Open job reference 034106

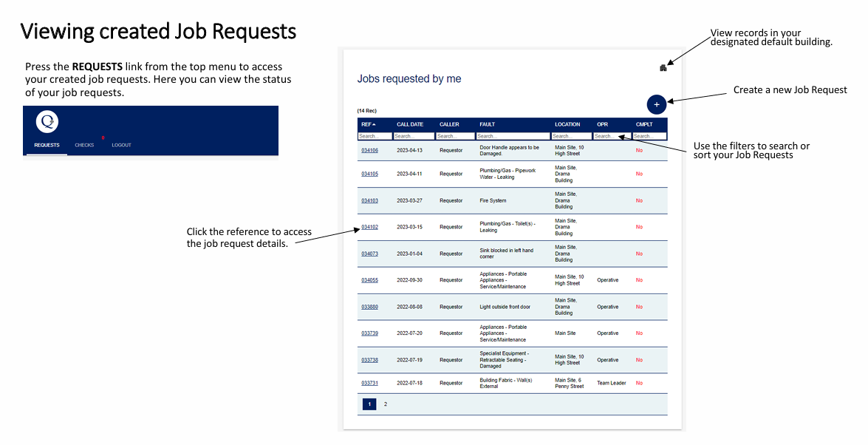tap(370, 151)
